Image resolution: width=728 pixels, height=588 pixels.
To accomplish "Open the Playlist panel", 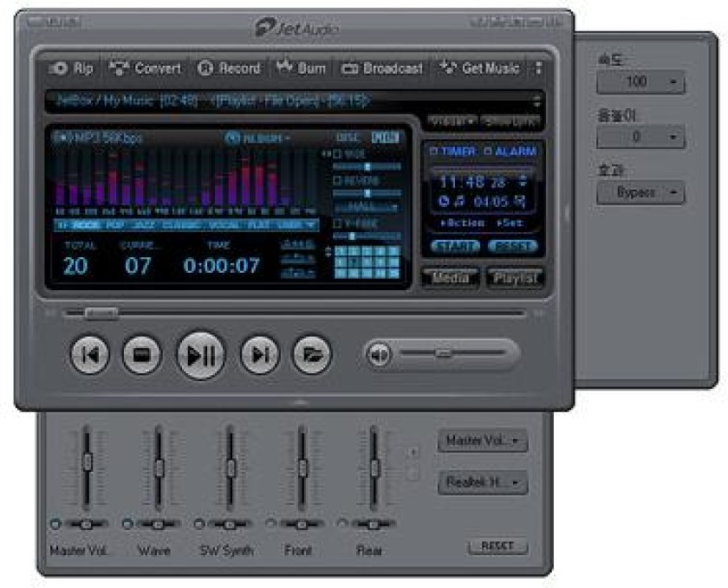I will [515, 277].
